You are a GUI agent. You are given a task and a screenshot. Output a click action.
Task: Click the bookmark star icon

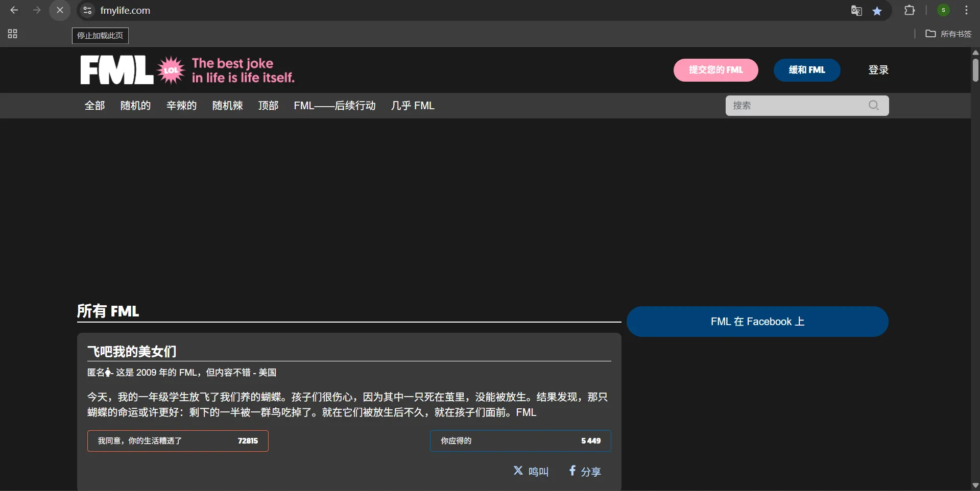pos(877,11)
